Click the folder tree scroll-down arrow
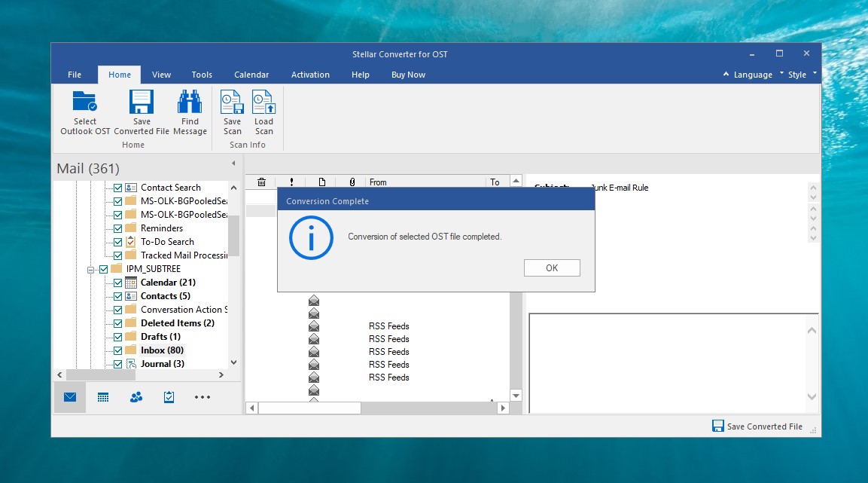Screen dimensions: 868x483 (x=233, y=362)
